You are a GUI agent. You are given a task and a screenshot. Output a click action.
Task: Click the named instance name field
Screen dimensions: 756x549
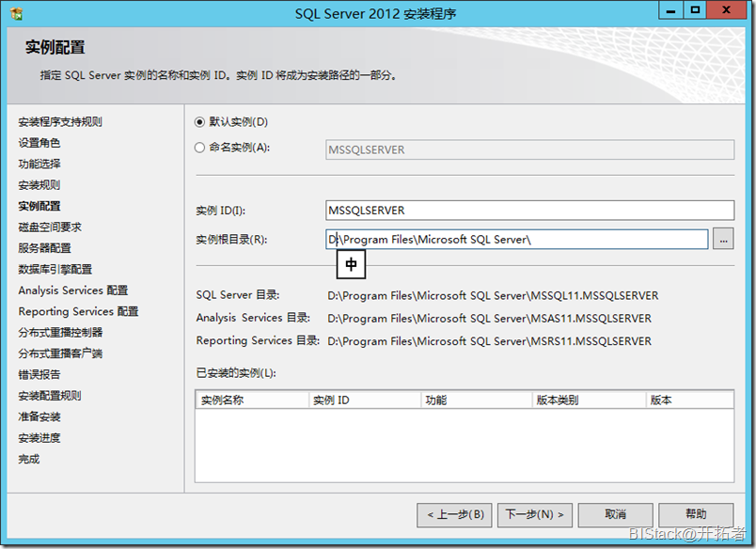click(x=530, y=149)
